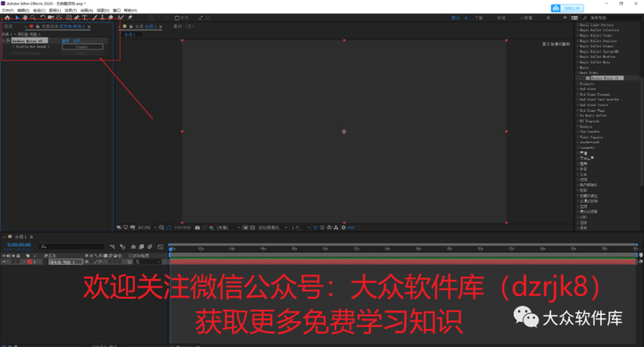Click the RGB channel icon in viewer
644x347 pixels.
pyautogui.click(x=211, y=227)
